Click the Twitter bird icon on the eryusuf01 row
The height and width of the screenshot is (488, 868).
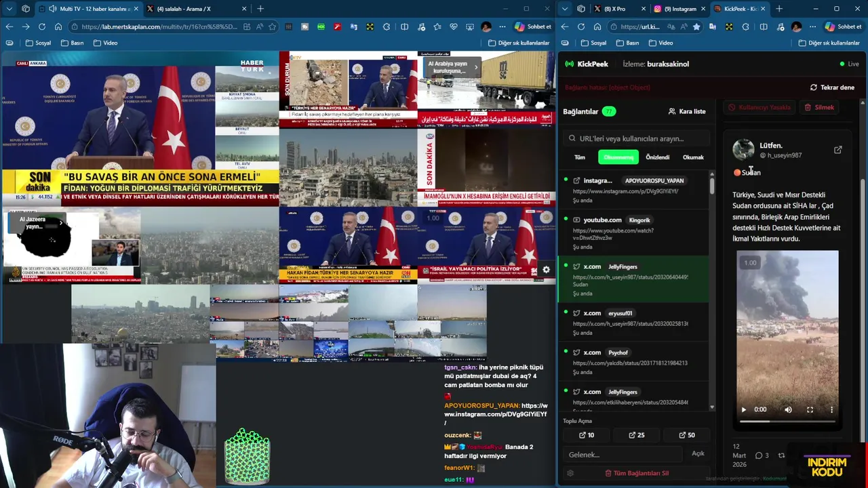(x=576, y=313)
